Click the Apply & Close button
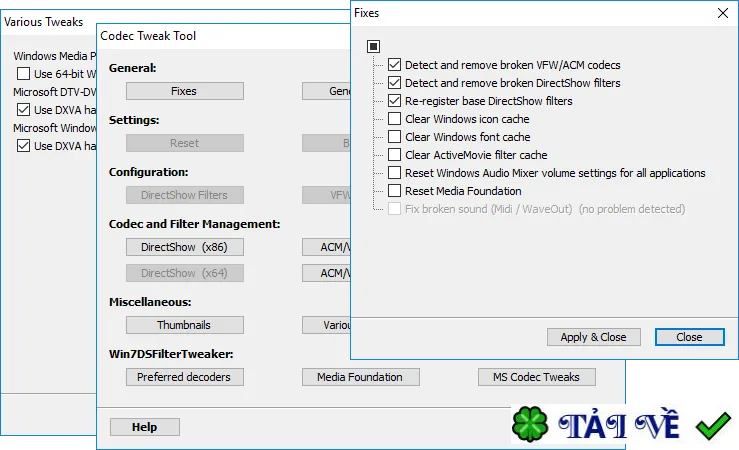Viewport: 739px width, 450px height. point(593,337)
